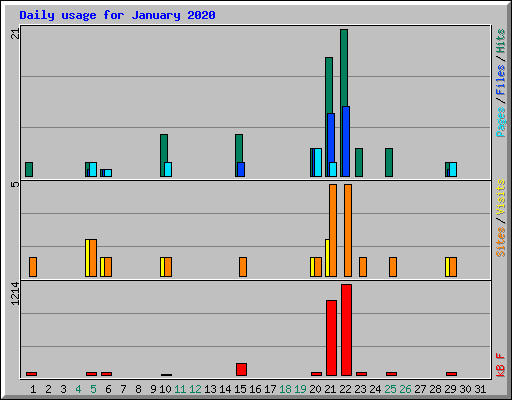Click x-axis day label 1
This screenshot has width=512, height=400.
tap(33, 389)
